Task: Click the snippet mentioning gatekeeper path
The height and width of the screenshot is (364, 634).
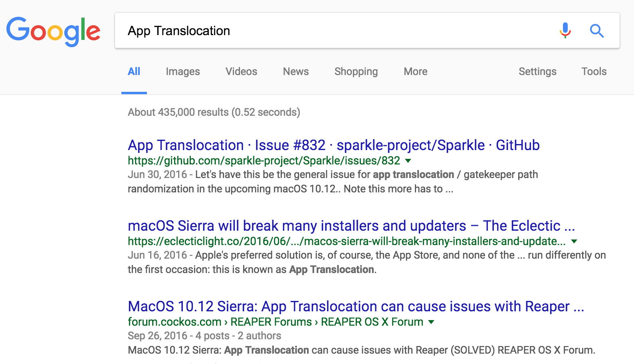Action: coord(333,182)
